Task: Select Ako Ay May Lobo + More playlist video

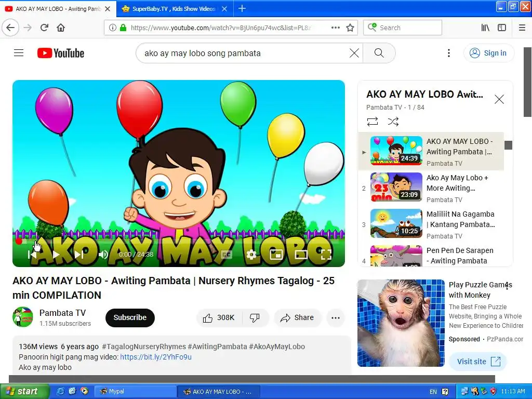Action: 431,188
